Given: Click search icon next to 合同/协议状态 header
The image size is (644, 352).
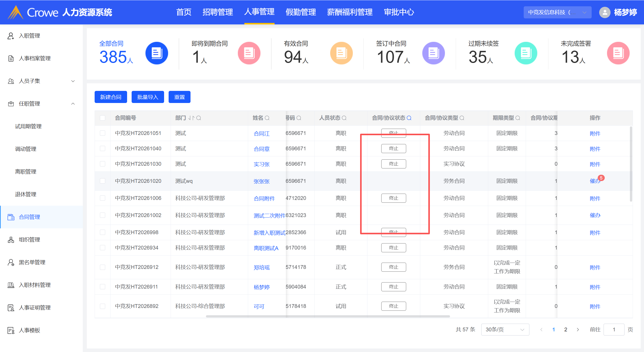Looking at the screenshot, I should click(x=409, y=118).
